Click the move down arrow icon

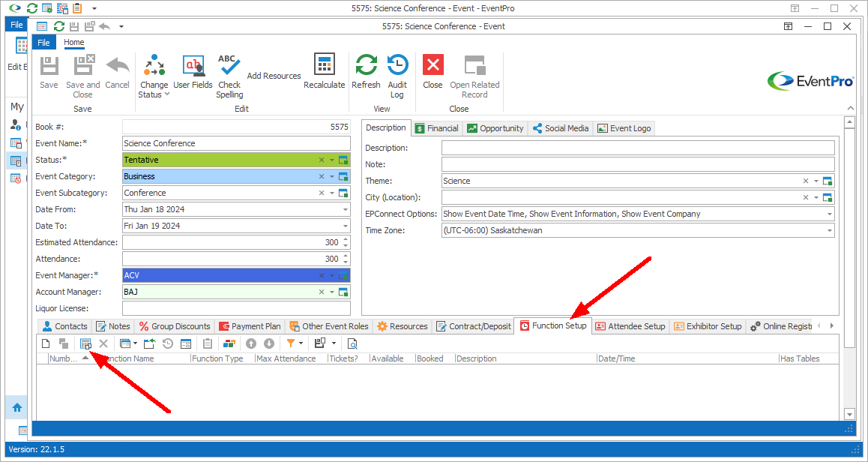coord(269,344)
